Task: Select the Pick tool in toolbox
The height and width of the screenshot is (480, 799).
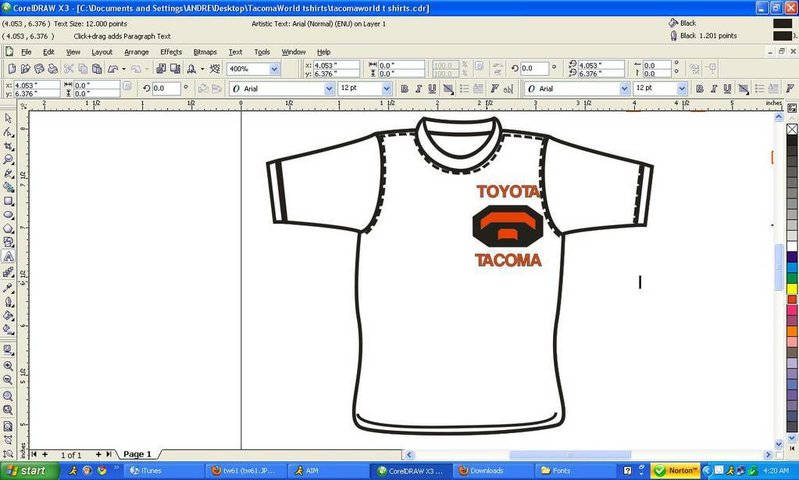Action: coord(8,118)
